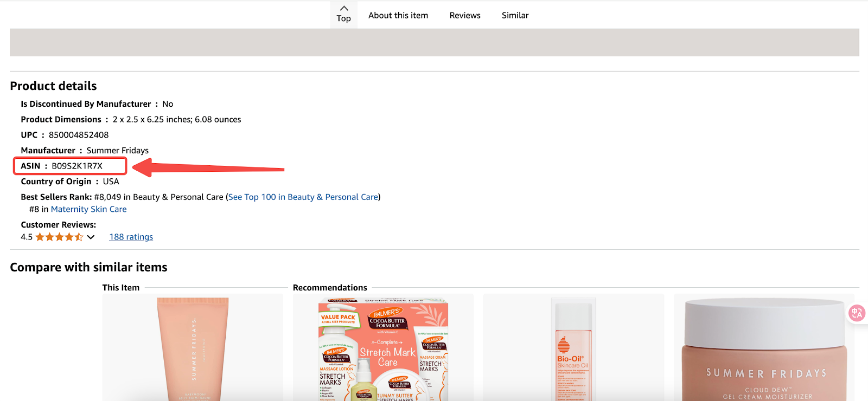Click the pink translate floating icon
Image resolution: width=868 pixels, height=401 pixels.
coord(857,313)
